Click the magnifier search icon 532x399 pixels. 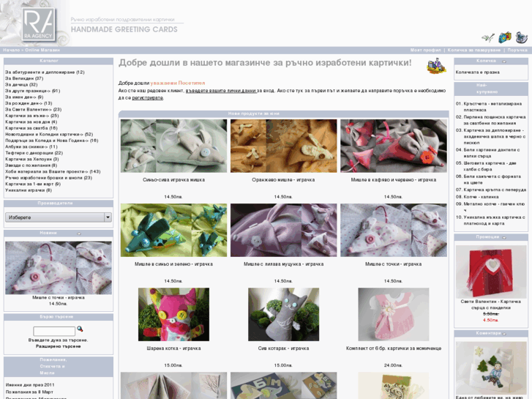click(80, 329)
